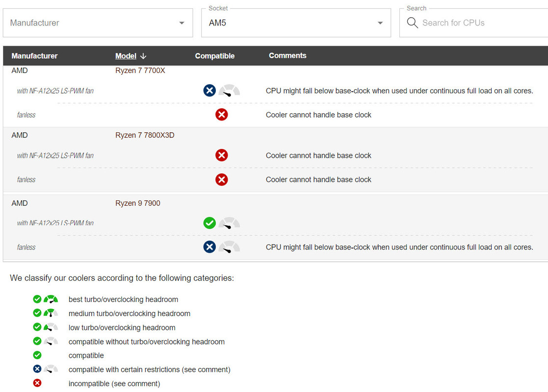Viewport: 548px width, 392px height.
Task: Click legend full green gauge for best headroom
Action: [51, 299]
